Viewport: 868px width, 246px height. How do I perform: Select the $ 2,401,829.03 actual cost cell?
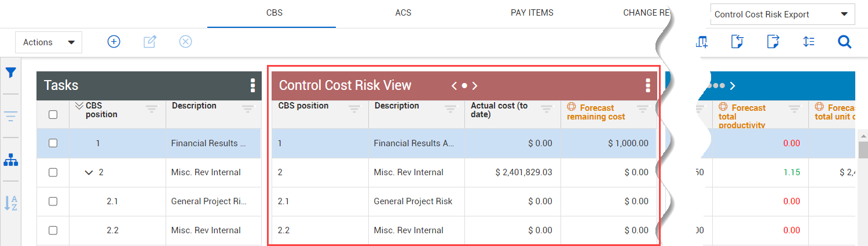point(512,172)
